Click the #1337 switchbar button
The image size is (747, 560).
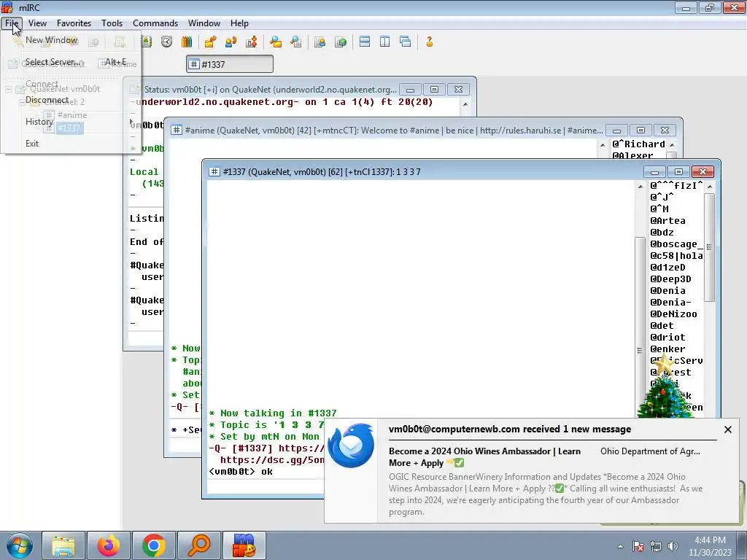(230, 64)
